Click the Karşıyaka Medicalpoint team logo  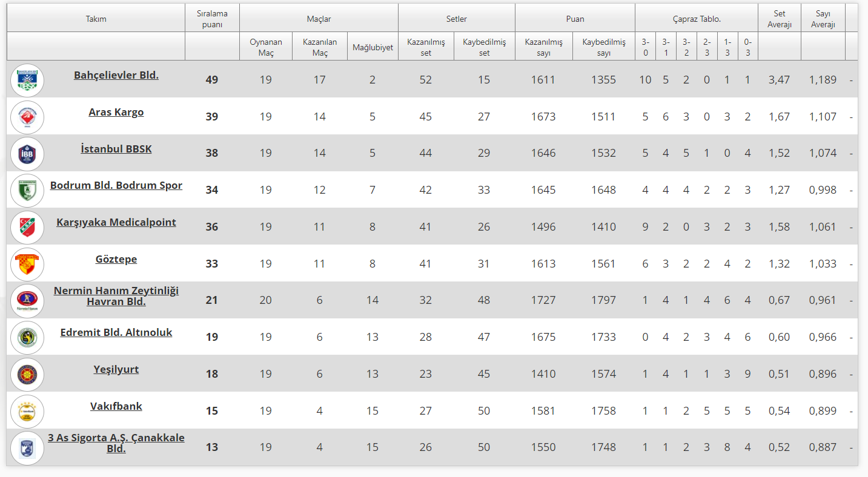pos(27,227)
